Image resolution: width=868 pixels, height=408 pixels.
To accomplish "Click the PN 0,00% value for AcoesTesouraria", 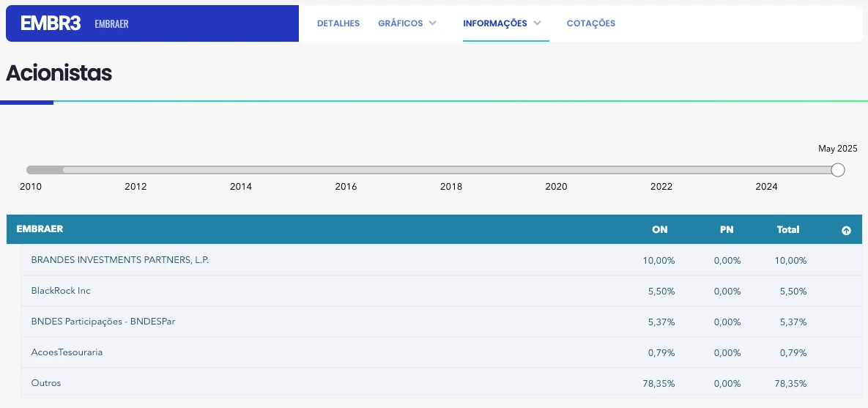I will (727, 352).
